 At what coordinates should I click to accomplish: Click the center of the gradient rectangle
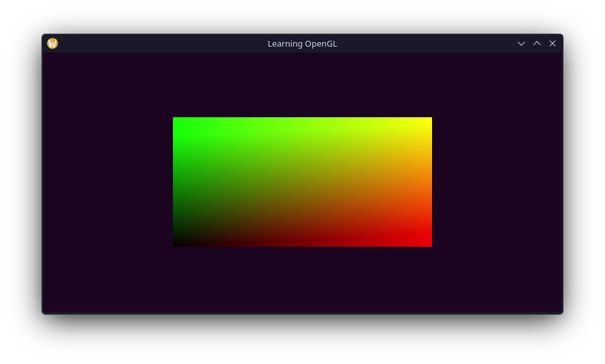302,182
